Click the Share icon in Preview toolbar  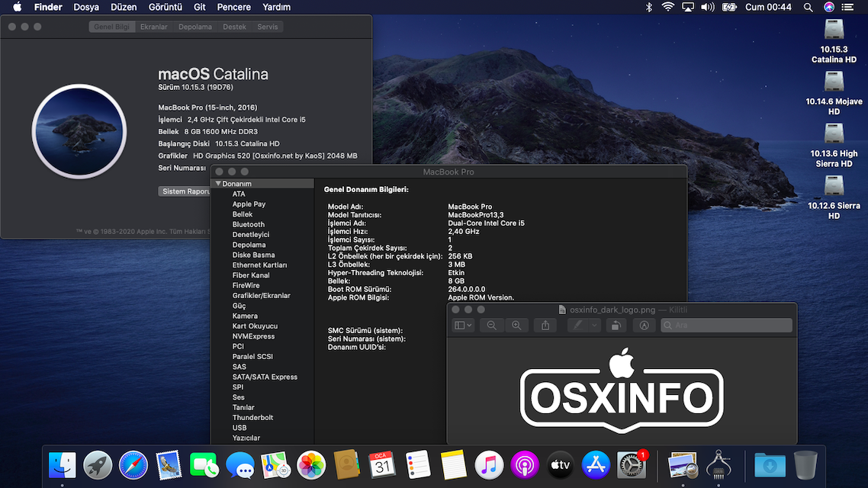(545, 326)
